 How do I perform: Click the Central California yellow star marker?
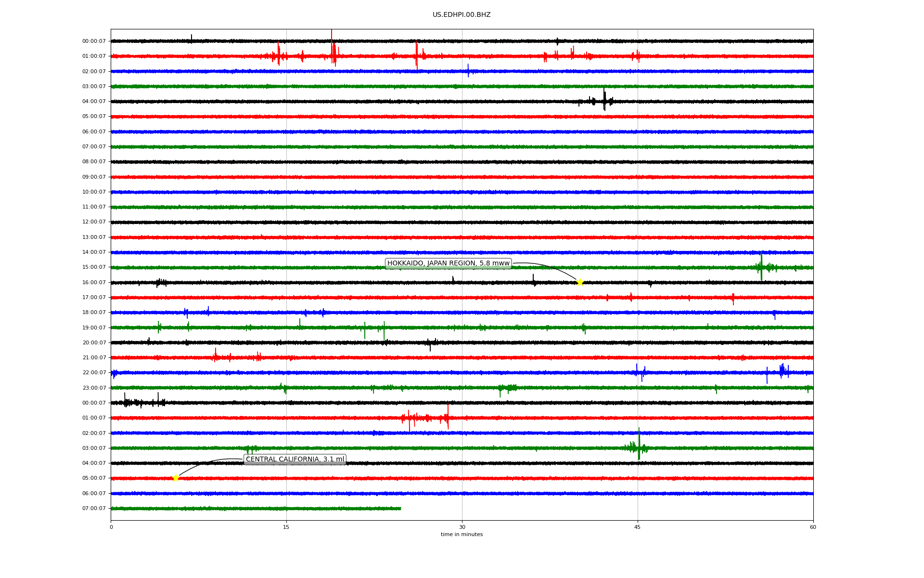[x=176, y=478]
